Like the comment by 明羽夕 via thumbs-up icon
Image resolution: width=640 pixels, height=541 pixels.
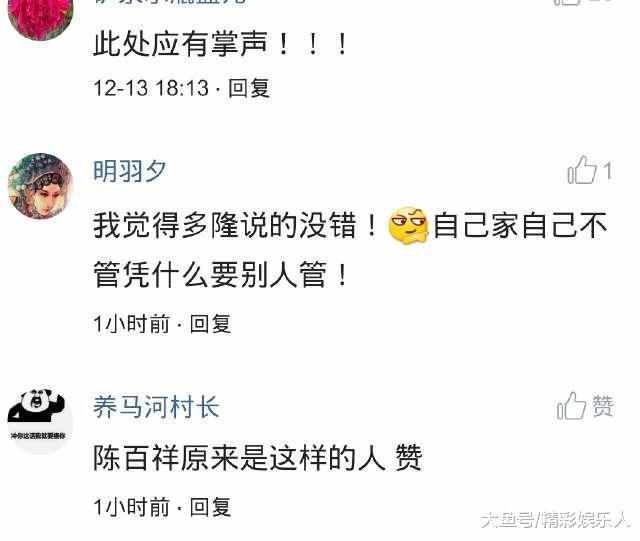582,170
